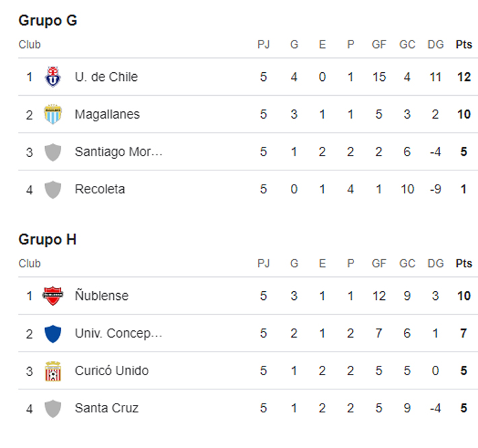Click the U. de Chile club crest

point(53,77)
